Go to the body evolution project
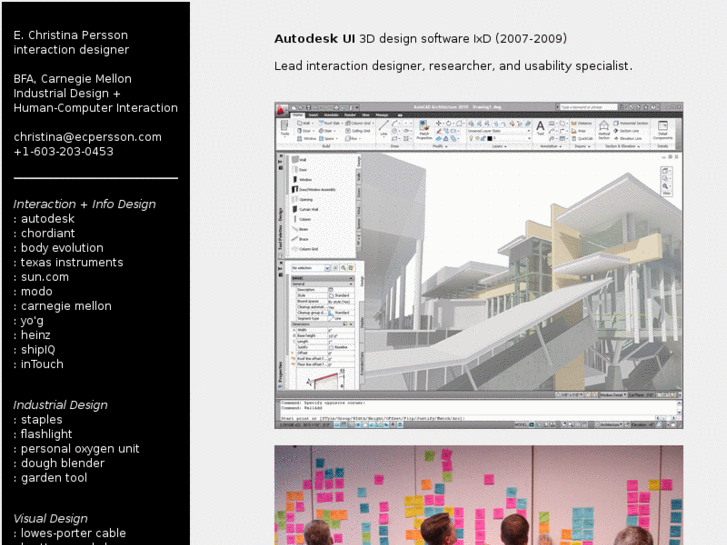Screen dimensions: 727x545 (62, 248)
